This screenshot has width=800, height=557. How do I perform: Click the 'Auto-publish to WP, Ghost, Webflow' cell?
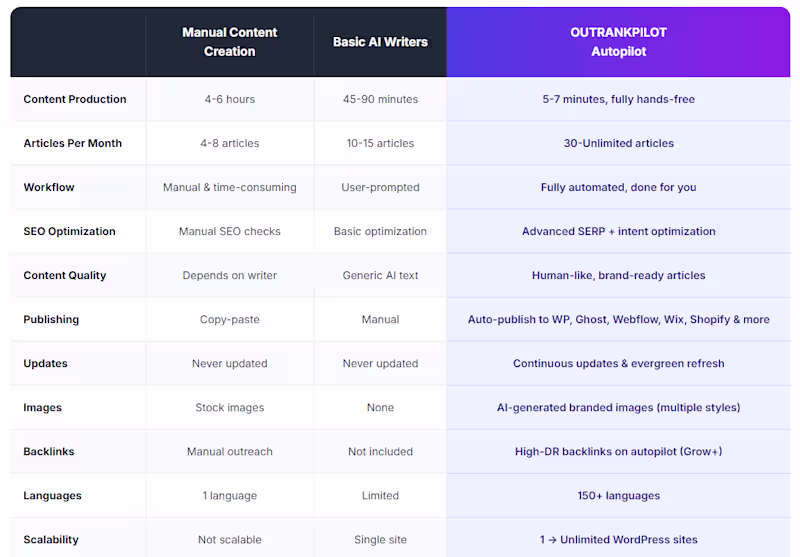(618, 319)
